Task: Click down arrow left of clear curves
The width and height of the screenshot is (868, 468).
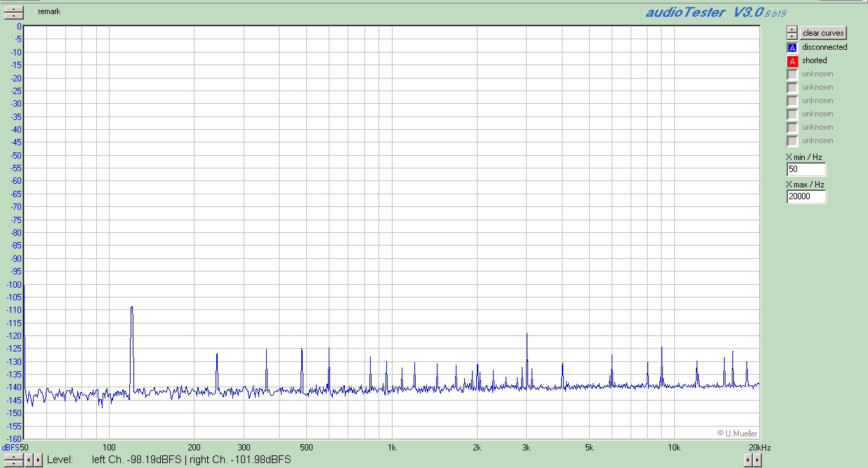Action: pos(792,36)
